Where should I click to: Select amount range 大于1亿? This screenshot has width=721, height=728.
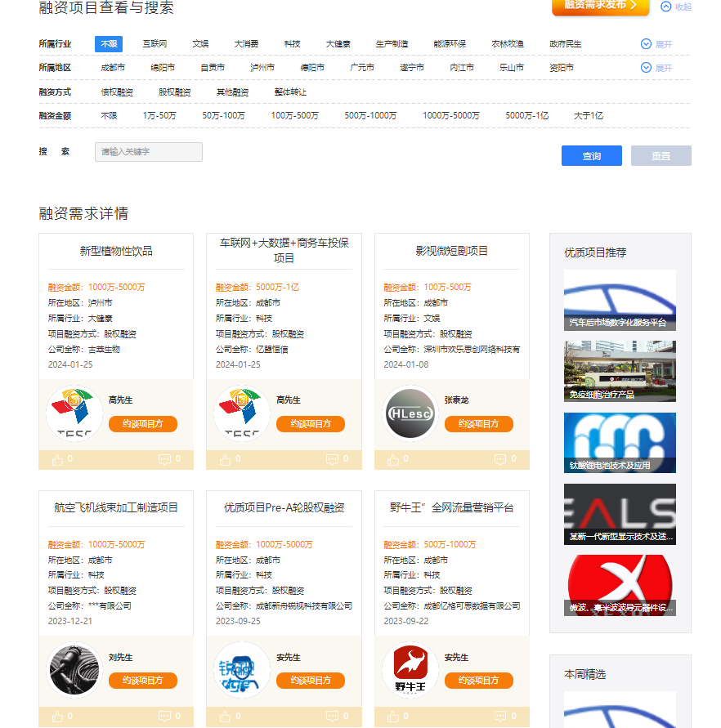pos(589,115)
